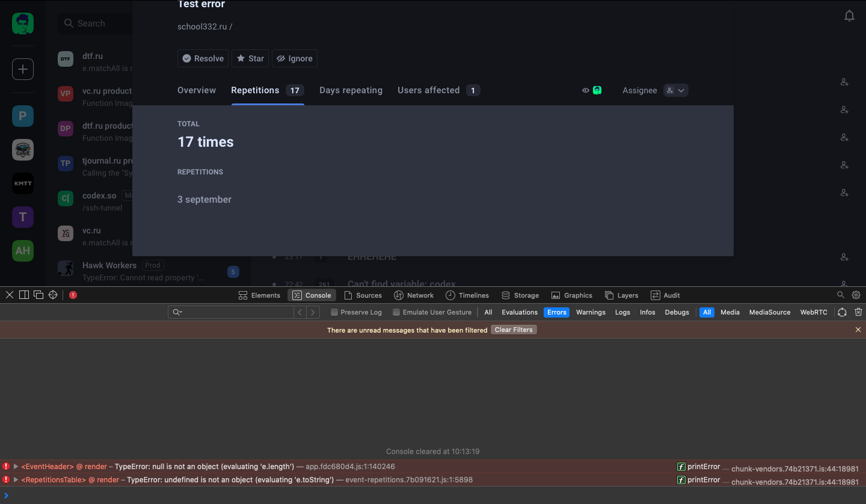
Task: Expand the RepetitionsTable render error entry
Action: tap(15, 479)
